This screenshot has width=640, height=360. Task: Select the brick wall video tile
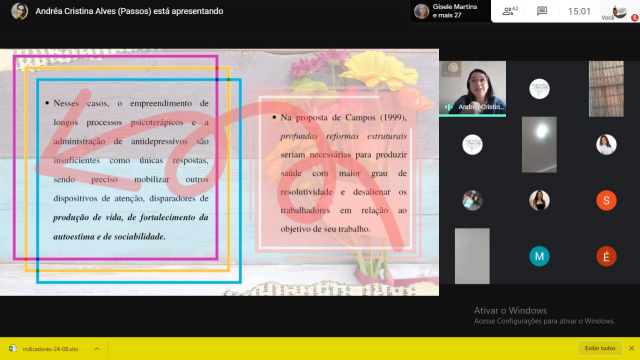click(x=606, y=89)
